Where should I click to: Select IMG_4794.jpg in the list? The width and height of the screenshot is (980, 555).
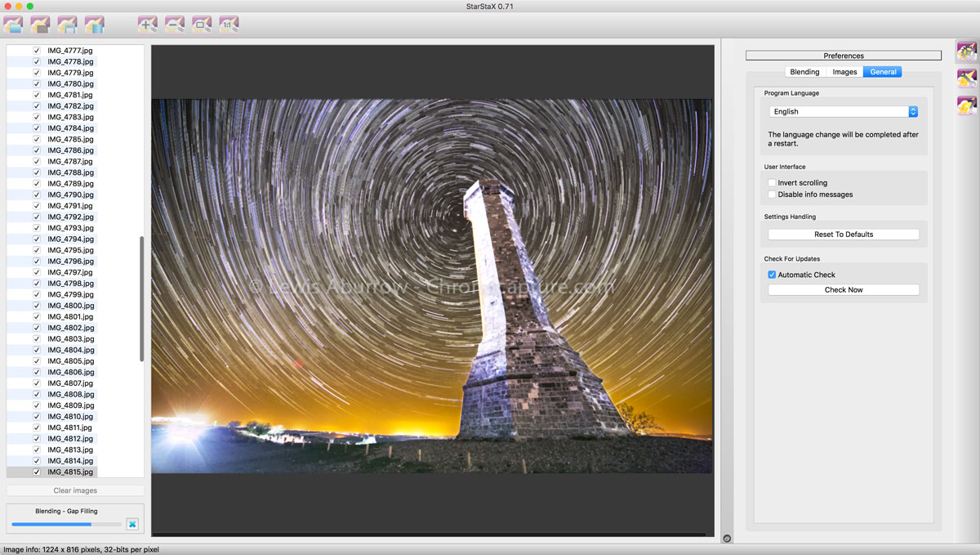(70, 239)
